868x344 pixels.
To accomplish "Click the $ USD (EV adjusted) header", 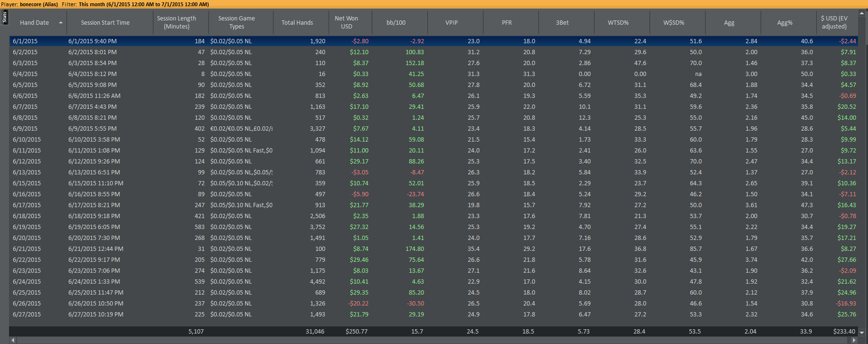I will (834, 22).
